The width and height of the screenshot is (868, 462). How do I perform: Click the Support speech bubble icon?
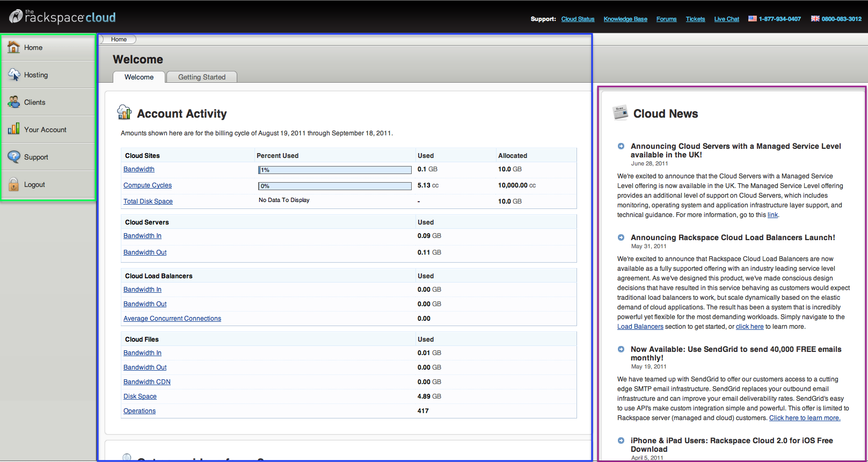(14, 157)
